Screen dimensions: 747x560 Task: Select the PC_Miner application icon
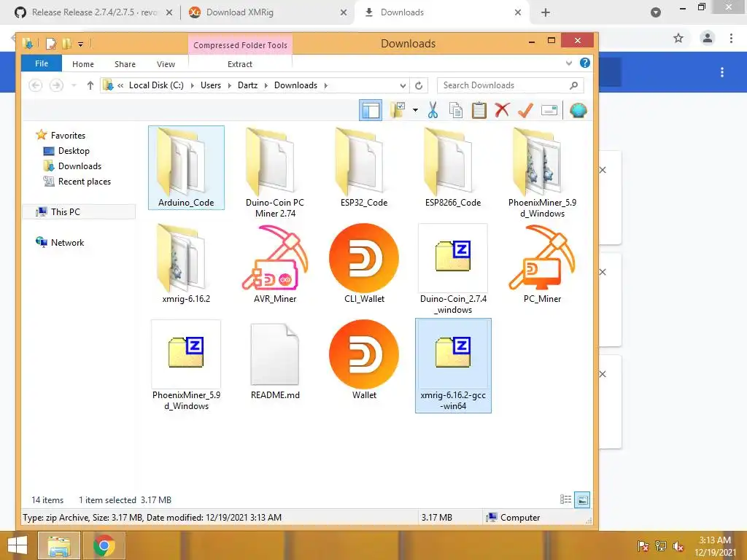[x=542, y=264]
